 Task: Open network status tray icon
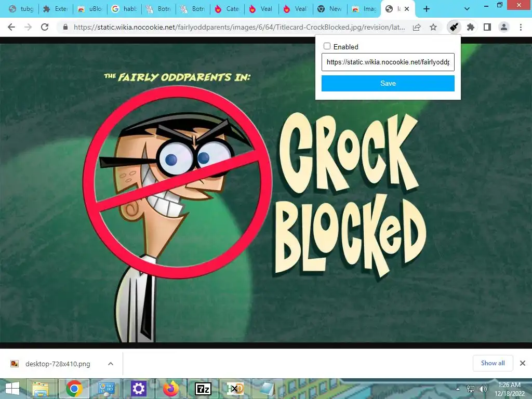pyautogui.click(x=471, y=389)
